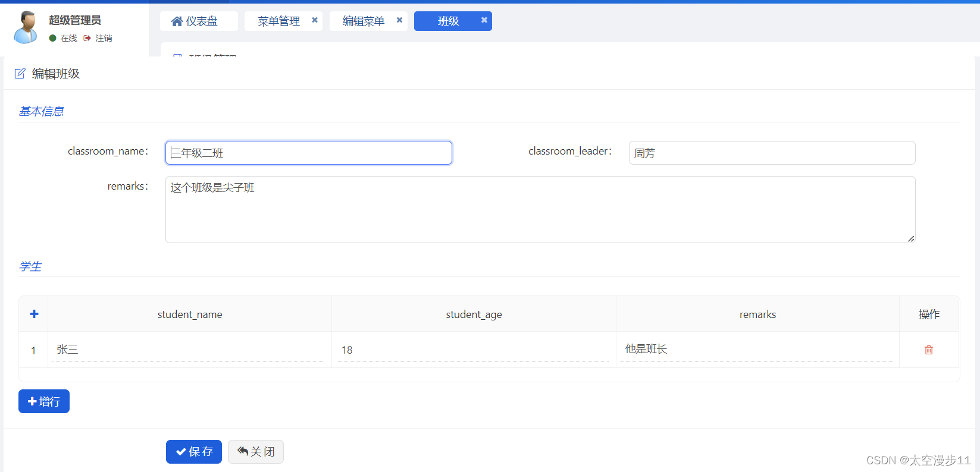The image size is (980, 472).
Task: Focus the classroom_leader input field
Action: [x=772, y=153]
